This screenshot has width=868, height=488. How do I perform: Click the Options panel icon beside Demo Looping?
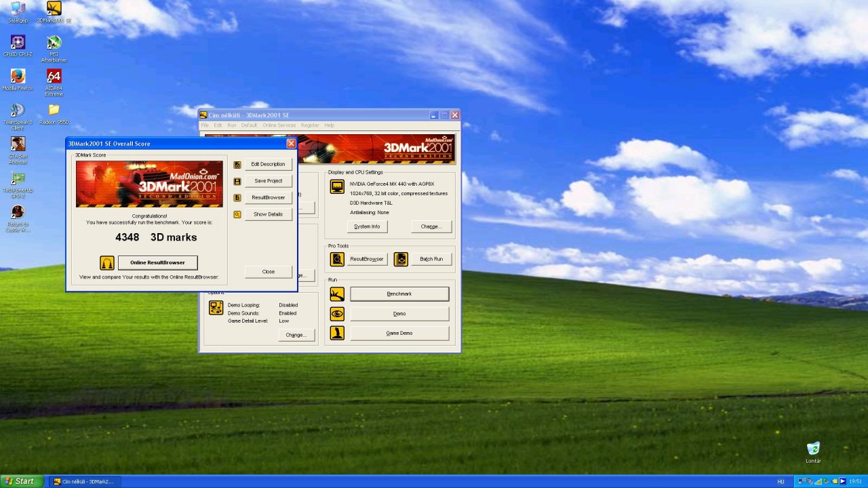[x=216, y=308]
